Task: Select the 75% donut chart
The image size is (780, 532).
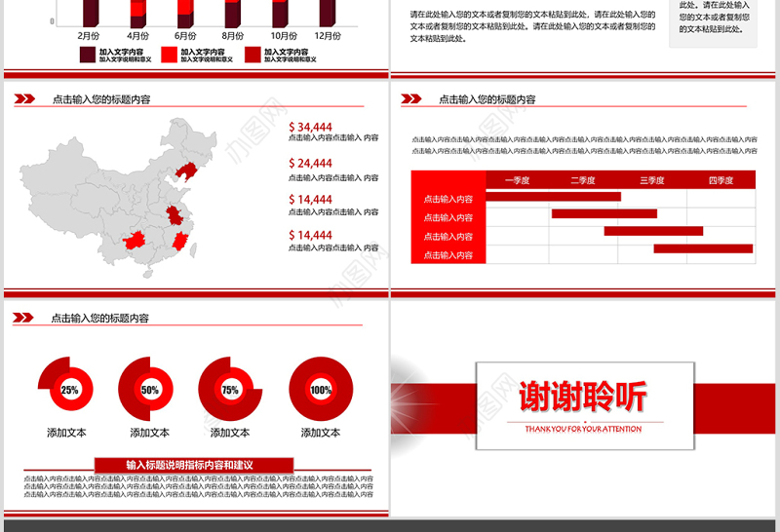Action: tap(230, 390)
